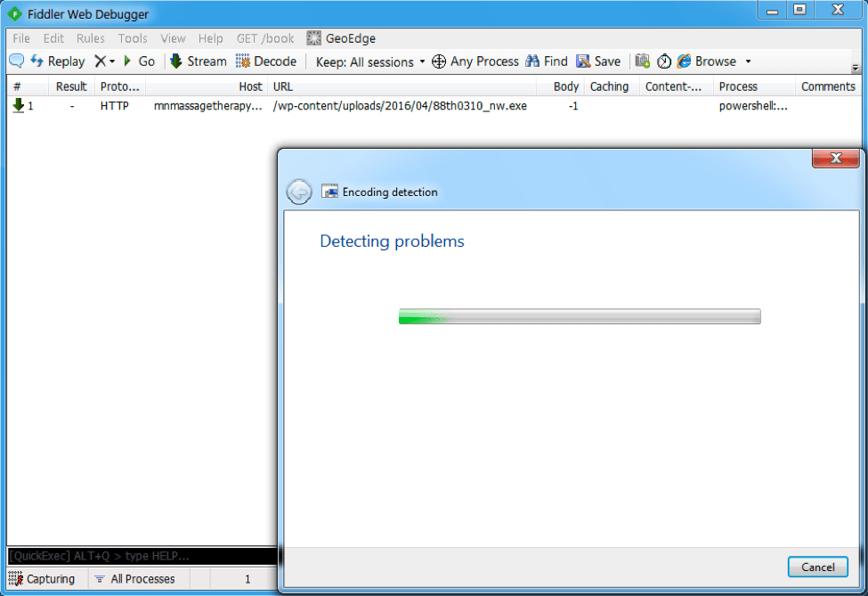Sort by the Body column header
The width and height of the screenshot is (868, 596).
coord(560,86)
